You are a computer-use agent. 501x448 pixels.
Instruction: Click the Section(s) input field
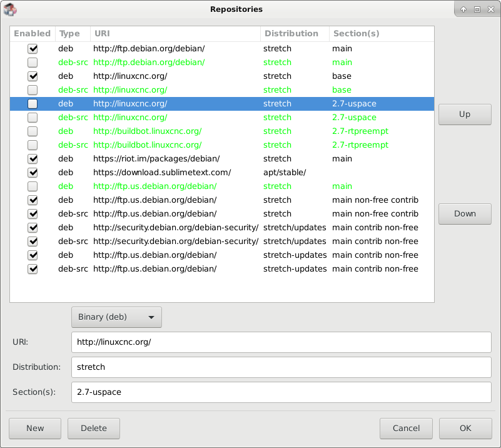(281, 392)
